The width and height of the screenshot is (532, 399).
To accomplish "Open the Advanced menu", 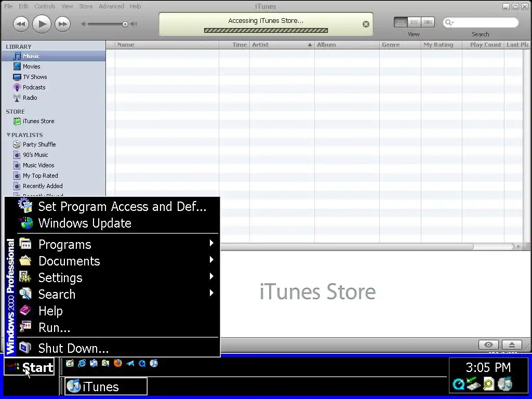I will pos(111,6).
